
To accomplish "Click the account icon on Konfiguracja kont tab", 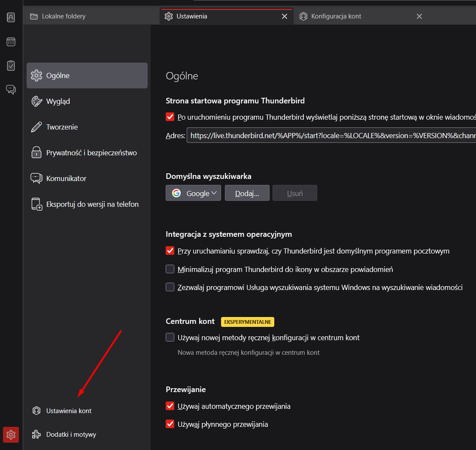I will pos(303,16).
